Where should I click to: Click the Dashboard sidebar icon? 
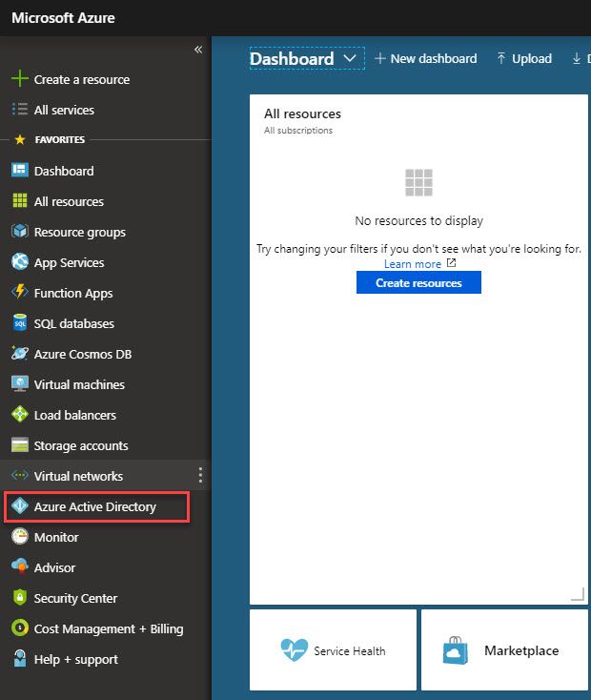point(20,170)
